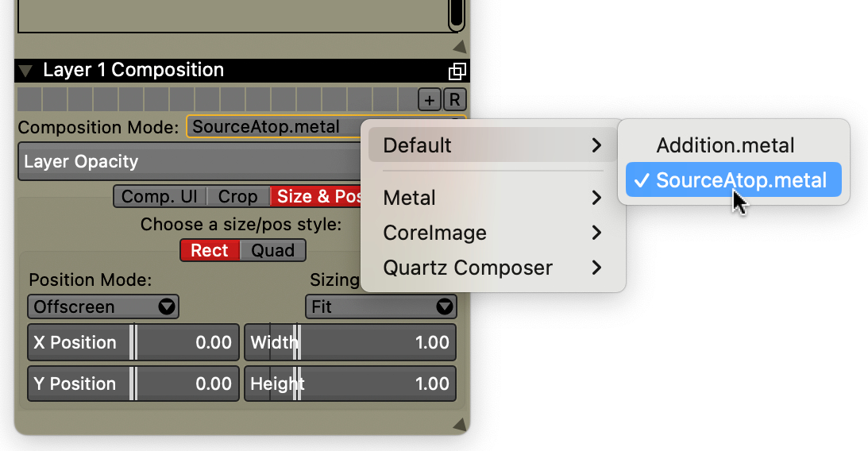Viewport: 868px width, 451px height.
Task: Click the resize triangle at panel bottom corner
Action: coord(459,425)
